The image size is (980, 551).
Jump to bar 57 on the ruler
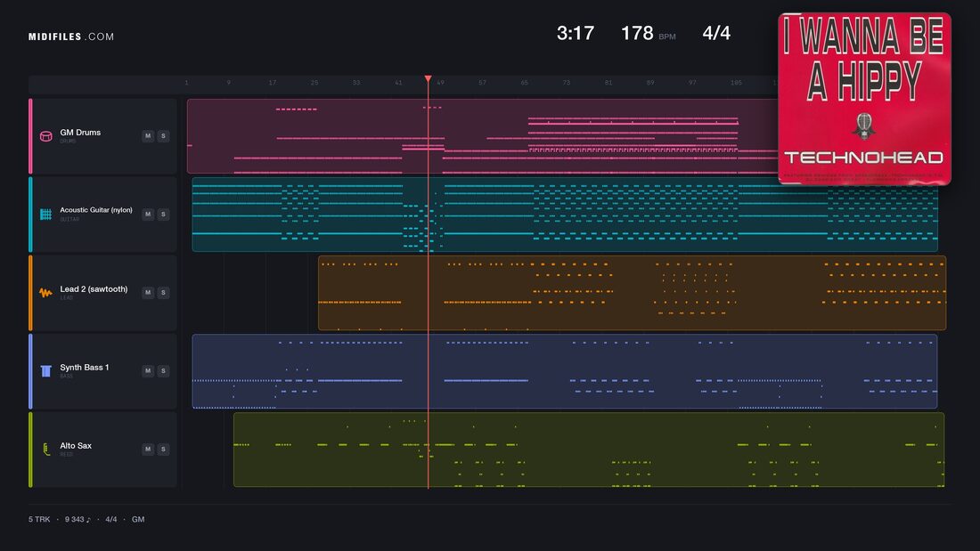(482, 83)
